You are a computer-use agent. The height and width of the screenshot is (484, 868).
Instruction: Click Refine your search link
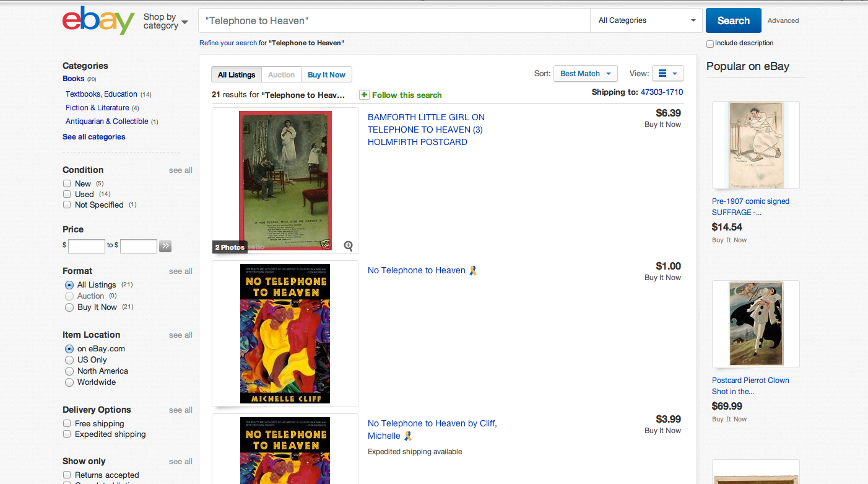228,43
